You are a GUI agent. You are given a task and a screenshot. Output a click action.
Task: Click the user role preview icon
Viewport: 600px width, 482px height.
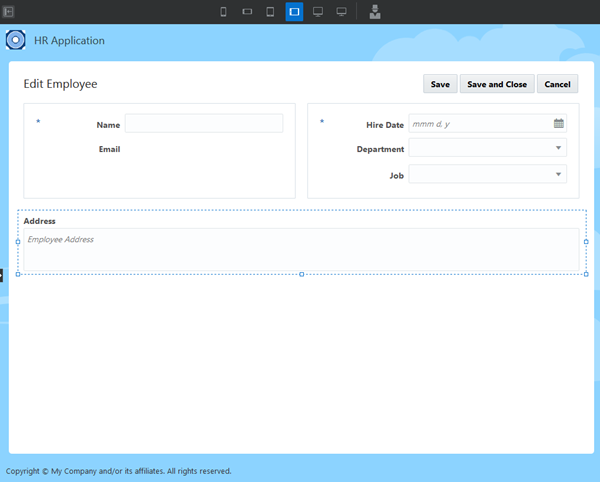point(375,12)
